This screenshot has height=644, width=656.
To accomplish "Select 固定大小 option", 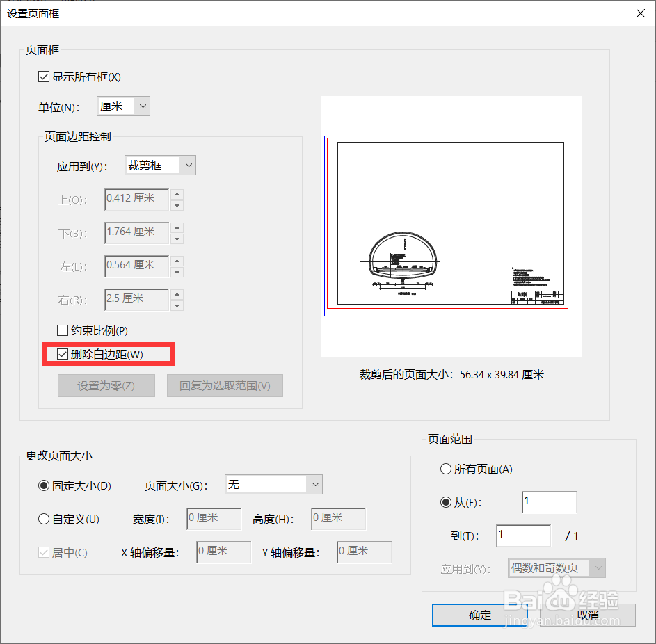I will [x=44, y=485].
